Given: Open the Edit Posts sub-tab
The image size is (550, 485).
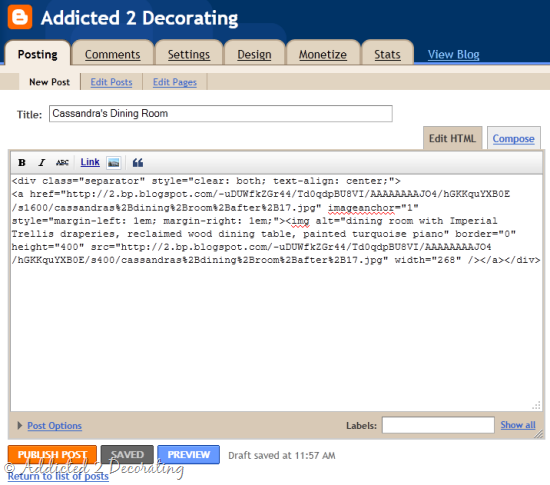Looking at the screenshot, I should click(111, 82).
